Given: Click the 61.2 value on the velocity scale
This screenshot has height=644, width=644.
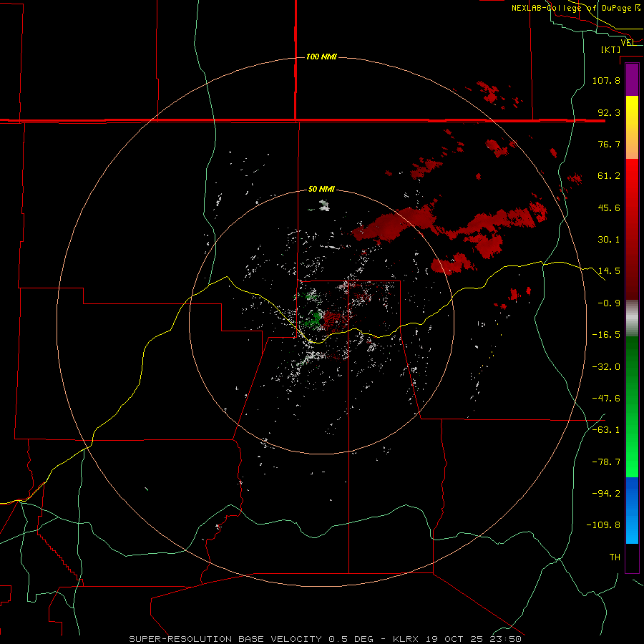Looking at the screenshot, I should (609, 176).
